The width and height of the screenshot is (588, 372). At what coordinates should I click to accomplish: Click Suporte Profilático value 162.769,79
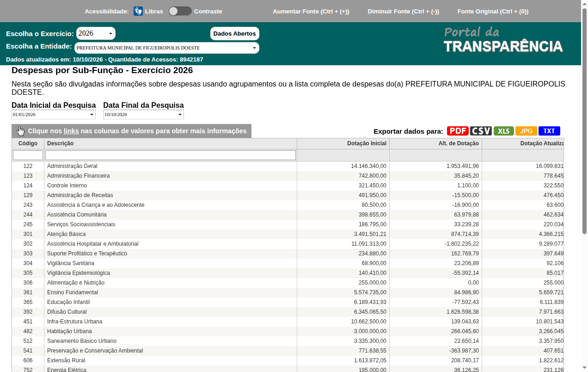coord(464,254)
